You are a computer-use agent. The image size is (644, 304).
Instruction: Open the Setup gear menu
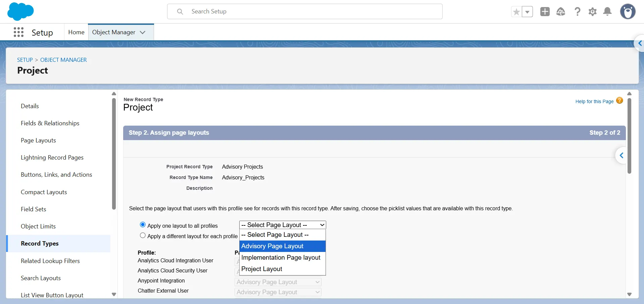coord(593,12)
